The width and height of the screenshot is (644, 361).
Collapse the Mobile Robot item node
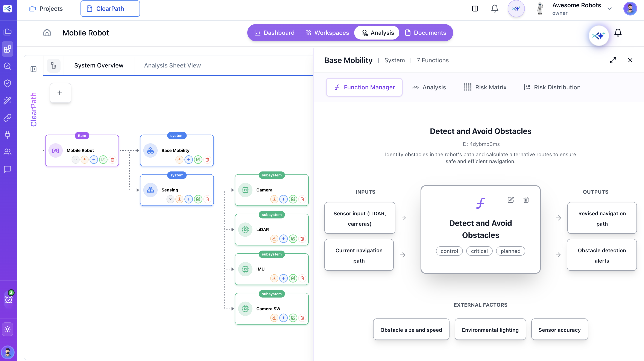click(x=76, y=159)
